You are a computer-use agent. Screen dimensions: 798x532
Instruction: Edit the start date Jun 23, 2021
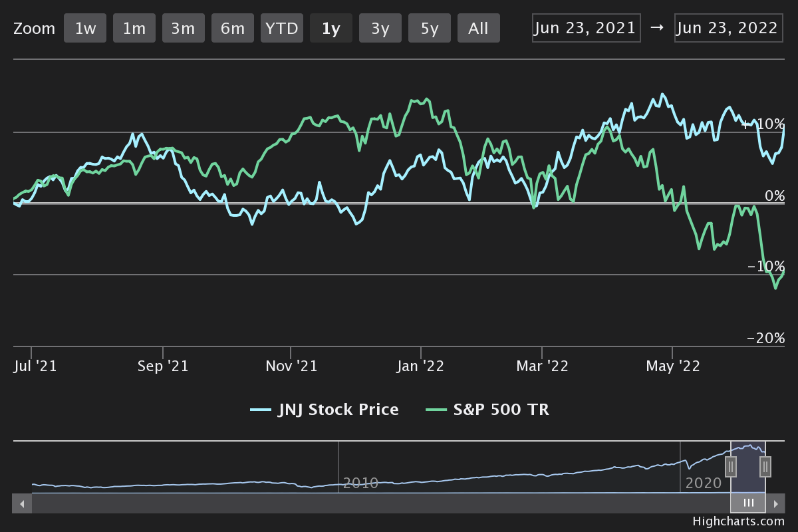586,28
